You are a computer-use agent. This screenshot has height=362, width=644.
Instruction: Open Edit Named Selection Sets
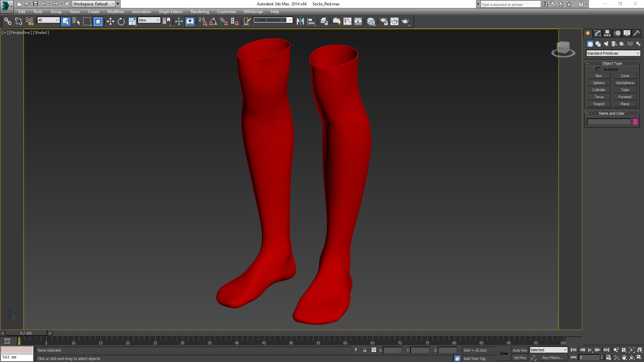(x=247, y=21)
